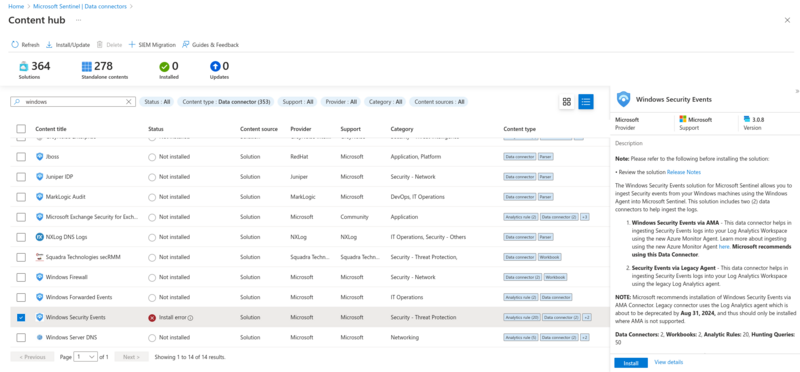Click the Squadra Technologies secRMM icon
The image size is (800, 372).
[40, 257]
